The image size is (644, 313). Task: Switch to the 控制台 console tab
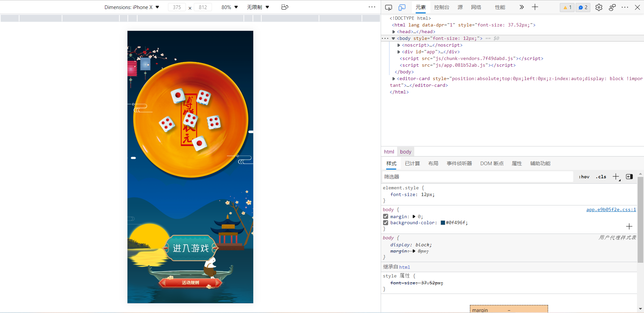[x=441, y=7]
